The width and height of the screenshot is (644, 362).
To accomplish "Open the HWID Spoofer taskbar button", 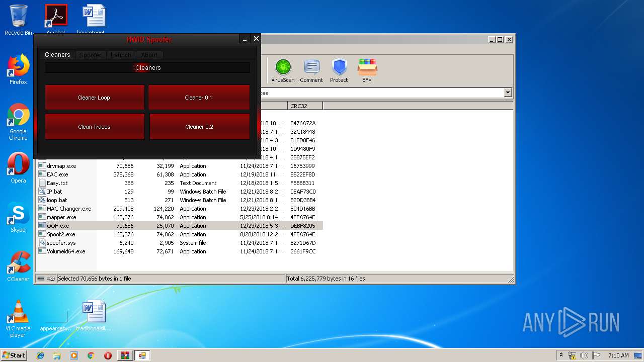I will tap(142, 355).
